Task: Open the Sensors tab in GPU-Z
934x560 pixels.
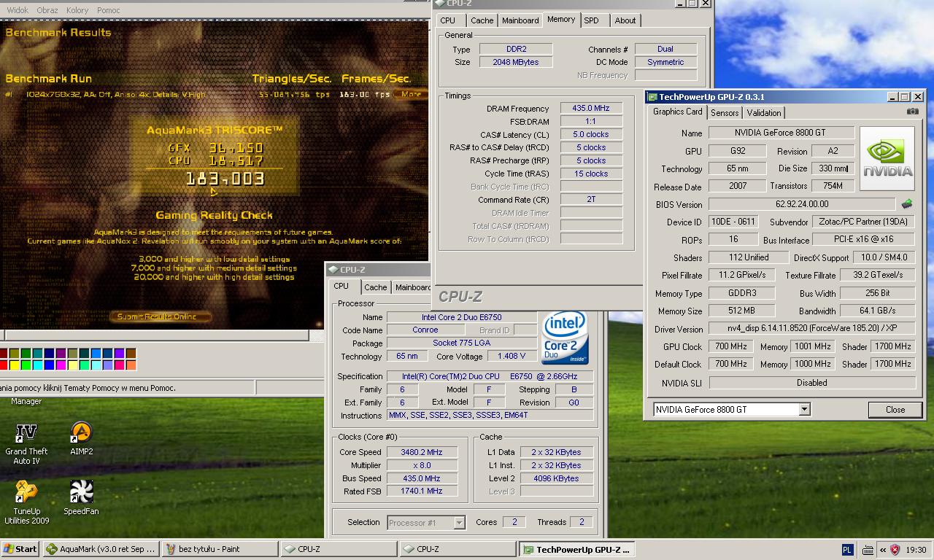Action: (725, 113)
